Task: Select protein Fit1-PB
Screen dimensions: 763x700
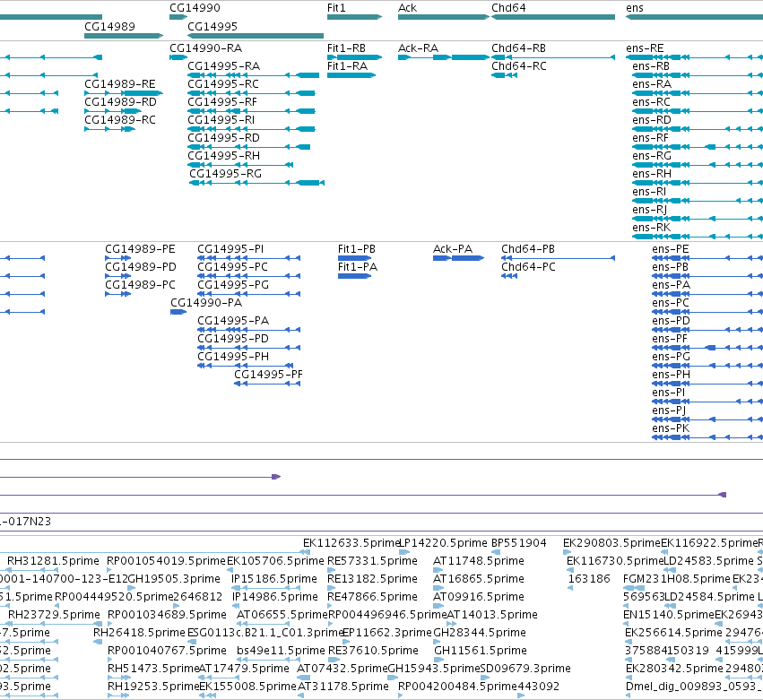Action: pos(357,249)
